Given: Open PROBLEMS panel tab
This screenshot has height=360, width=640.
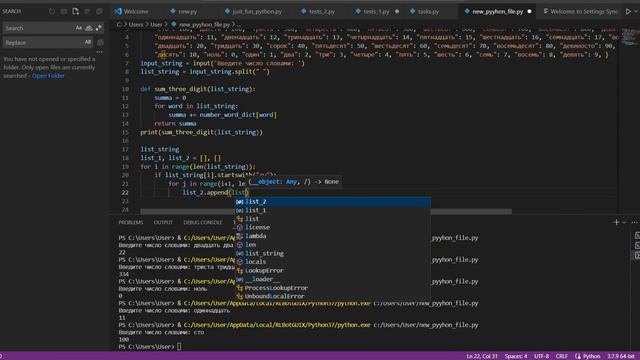Looking at the screenshot, I should click(x=131, y=222).
